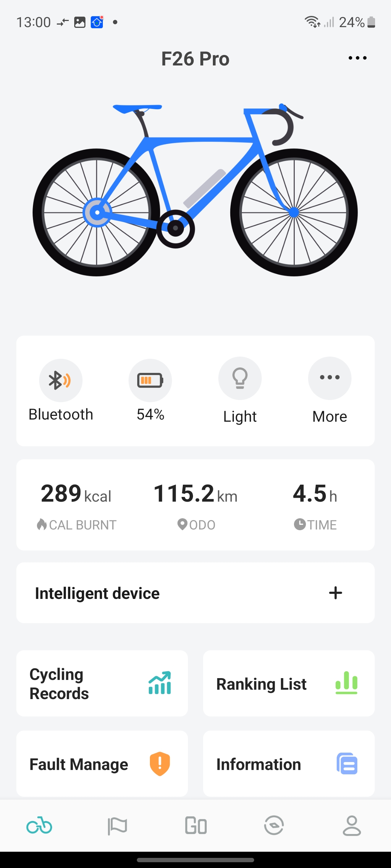Tap the Bluetooth connection icon
The height and width of the screenshot is (868, 391).
61,380
